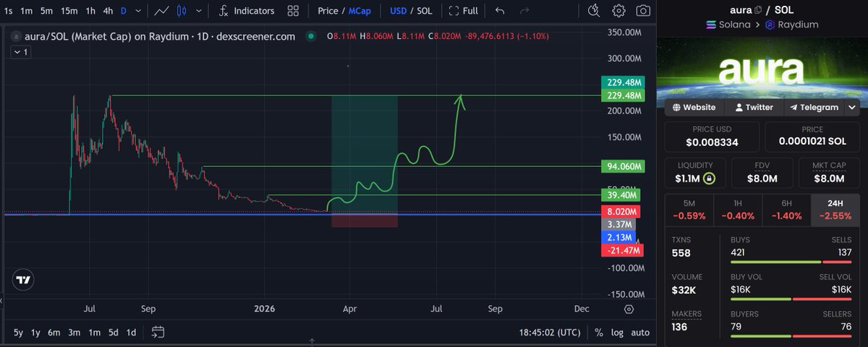Set chart range to 1d
Screen dimensions: 868x347
(x=132, y=333)
